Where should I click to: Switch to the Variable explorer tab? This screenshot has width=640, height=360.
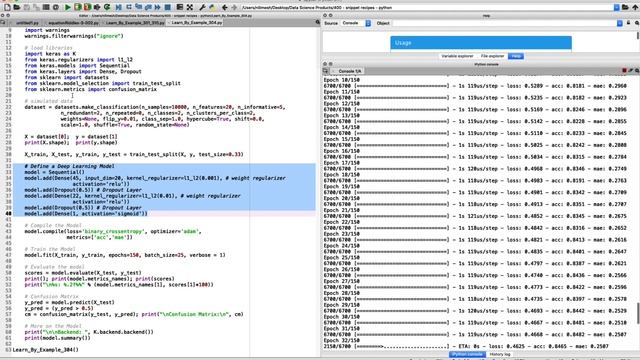pos(458,56)
